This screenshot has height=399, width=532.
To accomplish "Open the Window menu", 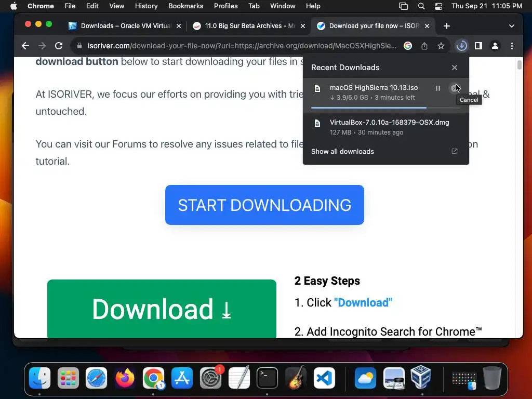I will coord(283,6).
